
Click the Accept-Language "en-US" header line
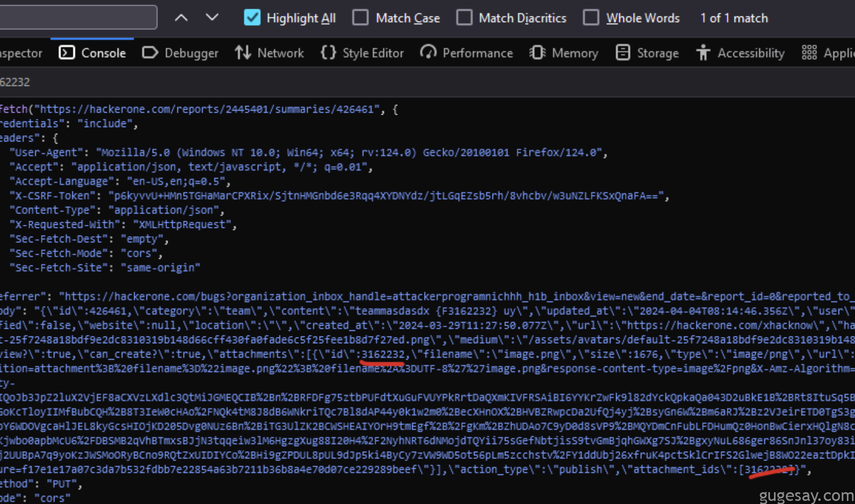120,181
